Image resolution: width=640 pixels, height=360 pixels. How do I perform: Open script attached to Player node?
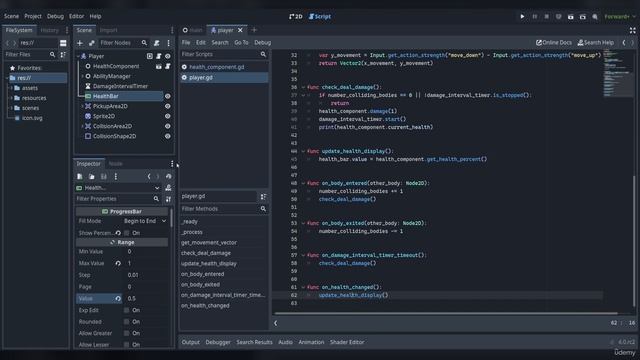point(159,56)
